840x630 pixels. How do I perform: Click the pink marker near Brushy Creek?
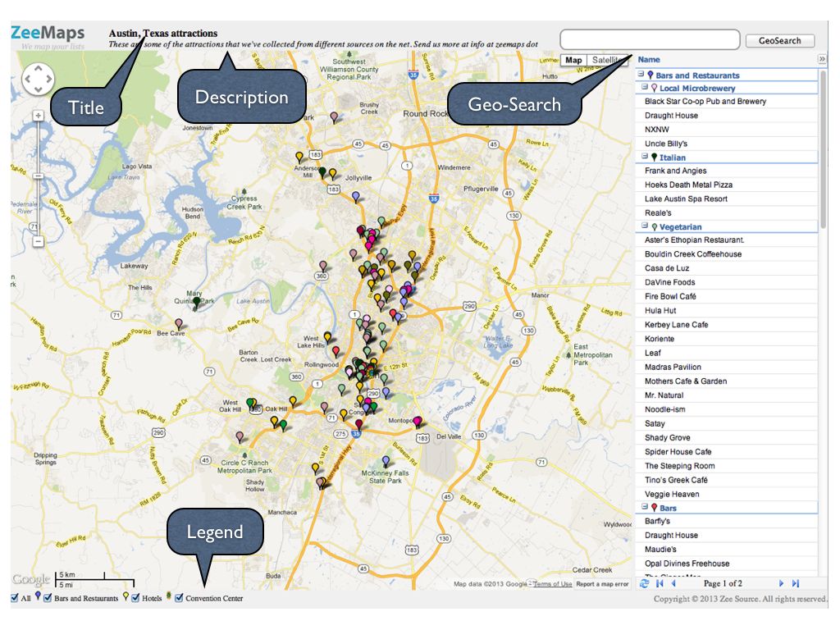335,117
